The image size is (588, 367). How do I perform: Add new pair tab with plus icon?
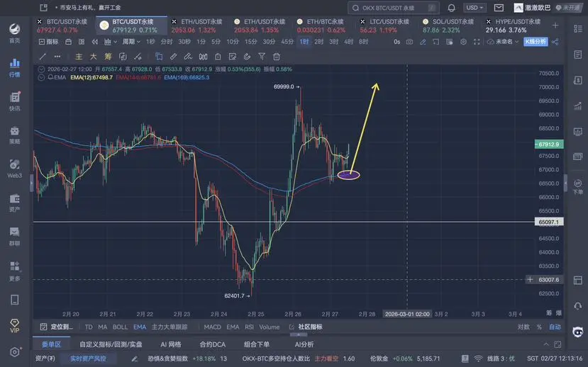[x=555, y=25]
